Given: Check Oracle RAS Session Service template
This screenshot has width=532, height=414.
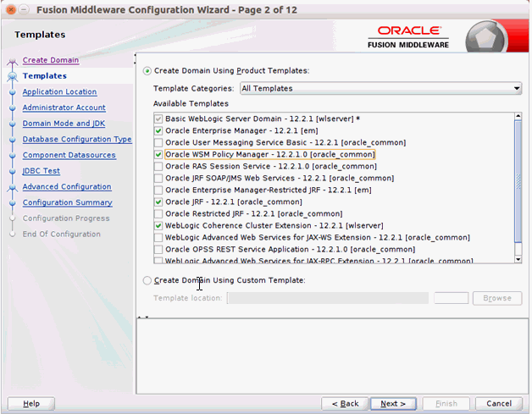Looking at the screenshot, I should point(158,167).
